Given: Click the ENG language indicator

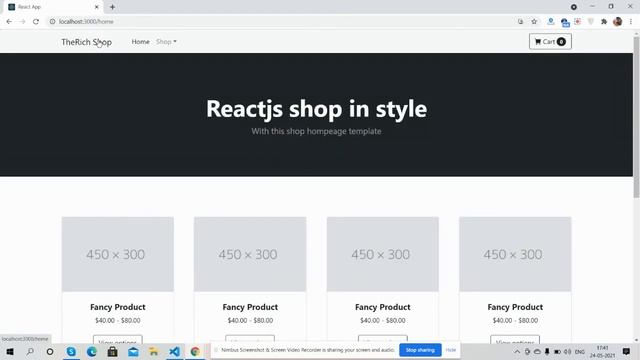Looking at the screenshot, I should click(580, 352).
